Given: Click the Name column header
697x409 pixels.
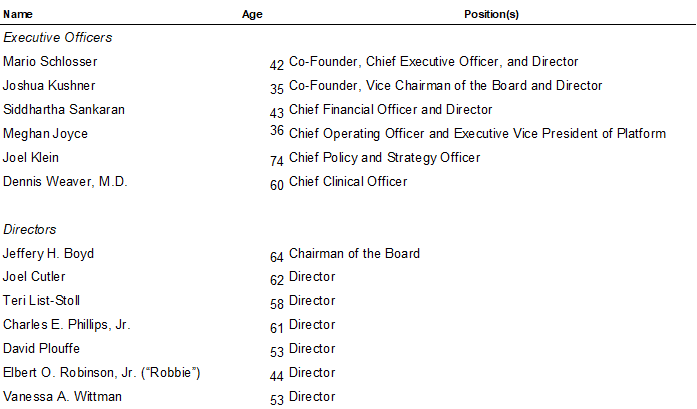Looking at the screenshot, I should [x=18, y=14].
